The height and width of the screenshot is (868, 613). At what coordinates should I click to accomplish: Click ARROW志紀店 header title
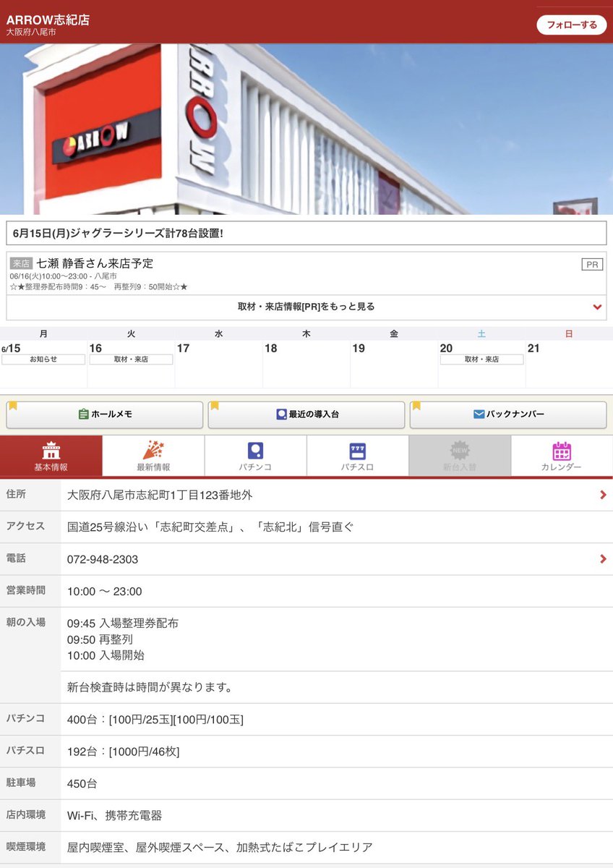(48, 20)
